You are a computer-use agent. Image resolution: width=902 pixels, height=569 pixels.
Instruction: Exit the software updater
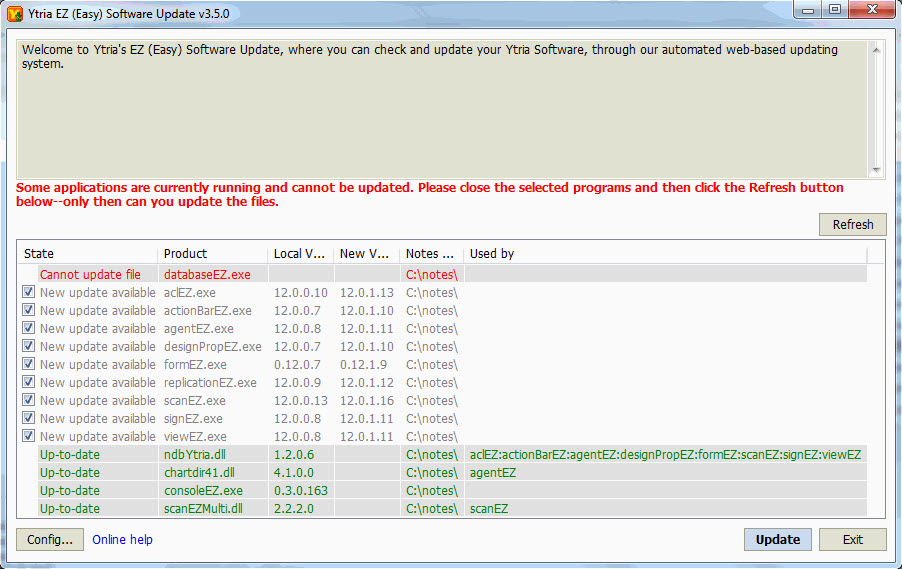(852, 540)
